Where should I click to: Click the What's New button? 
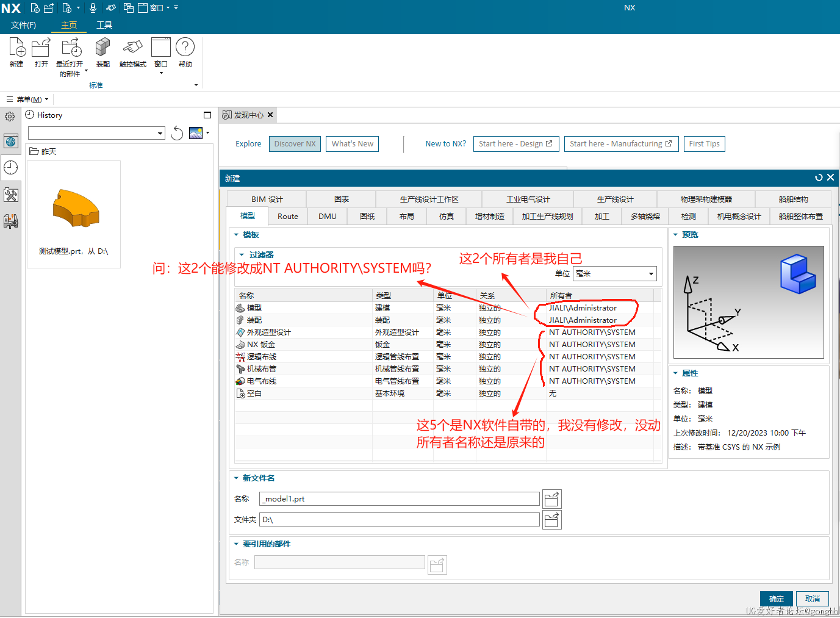click(353, 144)
